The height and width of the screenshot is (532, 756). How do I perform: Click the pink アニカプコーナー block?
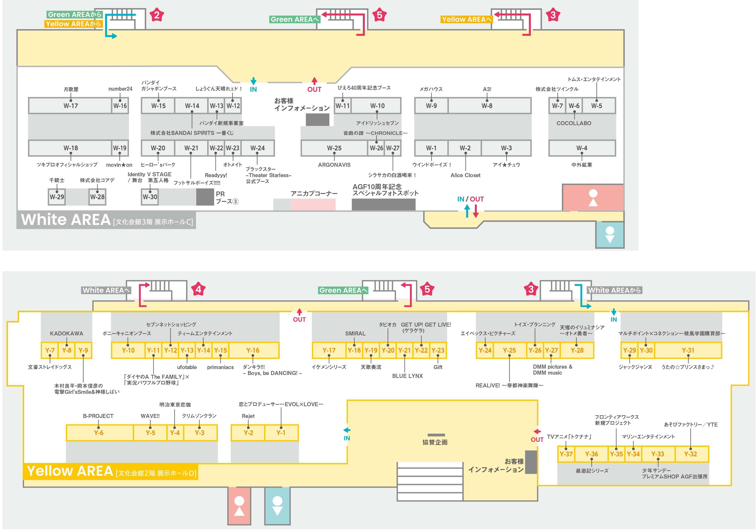click(x=313, y=204)
